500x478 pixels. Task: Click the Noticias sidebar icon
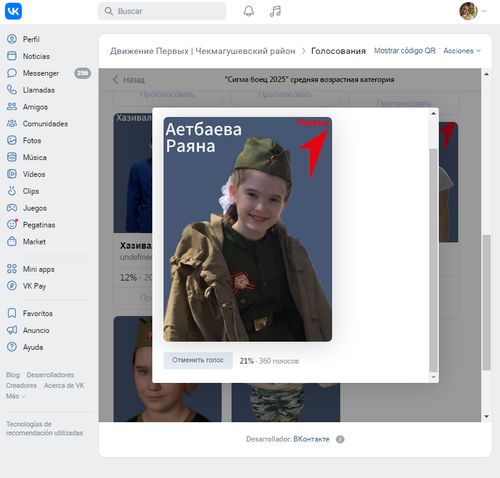click(x=12, y=56)
